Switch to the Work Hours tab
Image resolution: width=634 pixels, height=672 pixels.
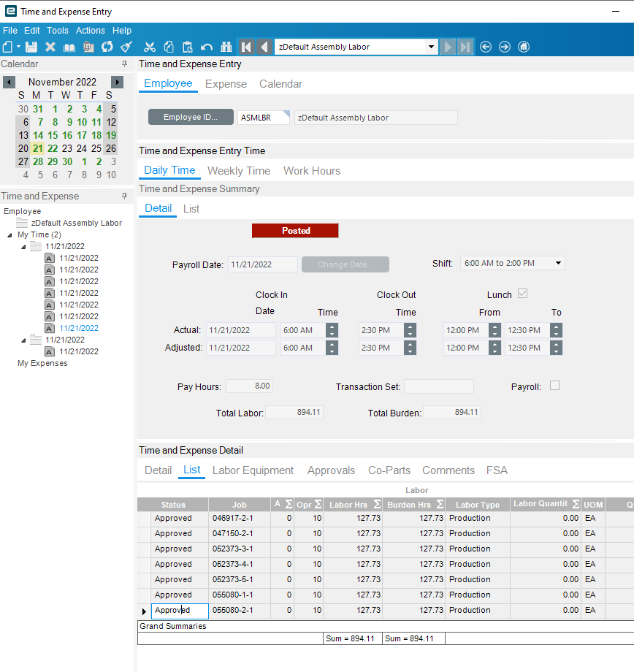[312, 171]
